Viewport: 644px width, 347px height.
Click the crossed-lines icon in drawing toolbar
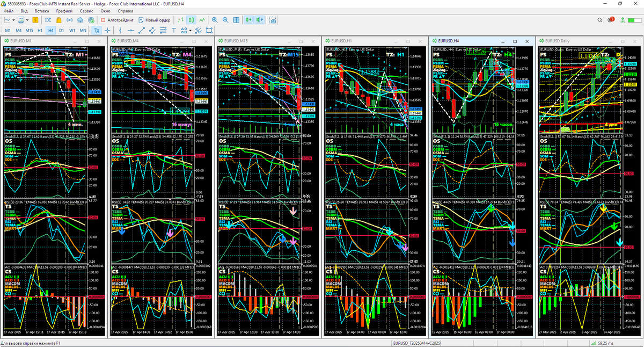coord(198,31)
